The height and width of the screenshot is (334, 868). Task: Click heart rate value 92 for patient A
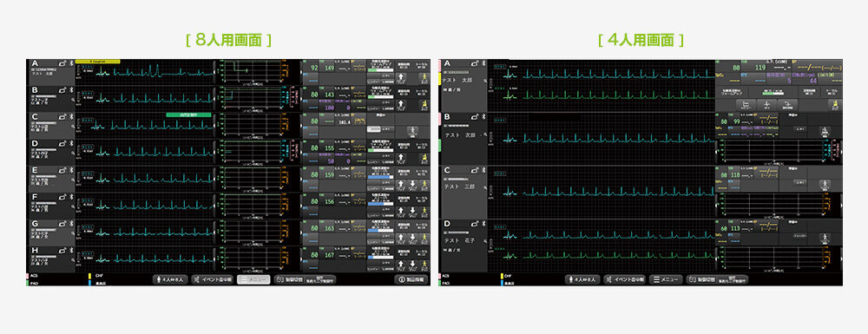click(314, 68)
